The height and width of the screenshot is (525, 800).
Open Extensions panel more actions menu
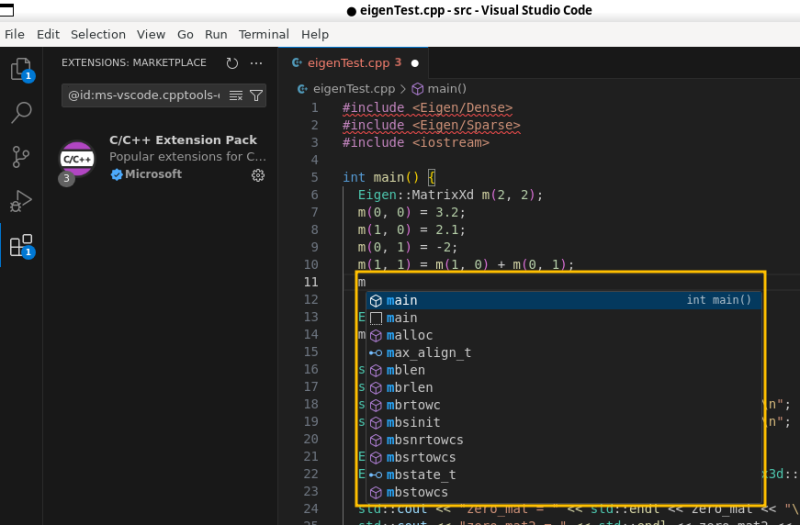(x=256, y=63)
